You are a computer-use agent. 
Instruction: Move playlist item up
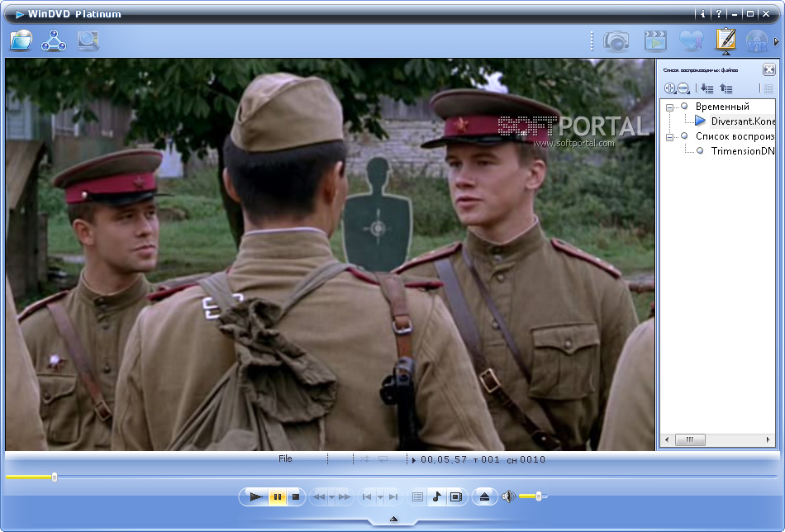click(x=726, y=88)
